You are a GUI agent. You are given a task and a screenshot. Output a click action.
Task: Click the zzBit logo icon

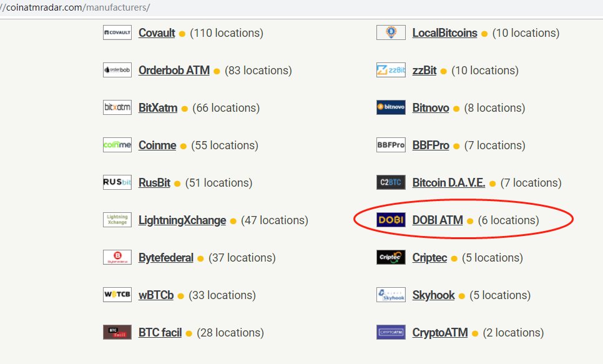point(391,70)
